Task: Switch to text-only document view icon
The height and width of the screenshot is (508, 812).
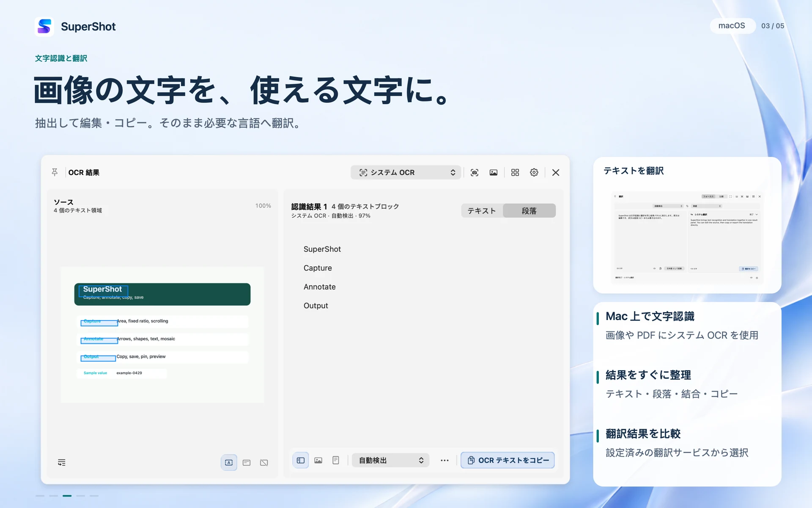Action: tap(336, 460)
